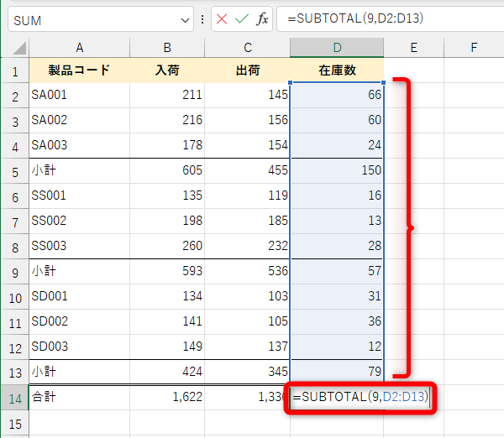Select row 5 header
This screenshot has height=438, width=504.
(x=15, y=172)
